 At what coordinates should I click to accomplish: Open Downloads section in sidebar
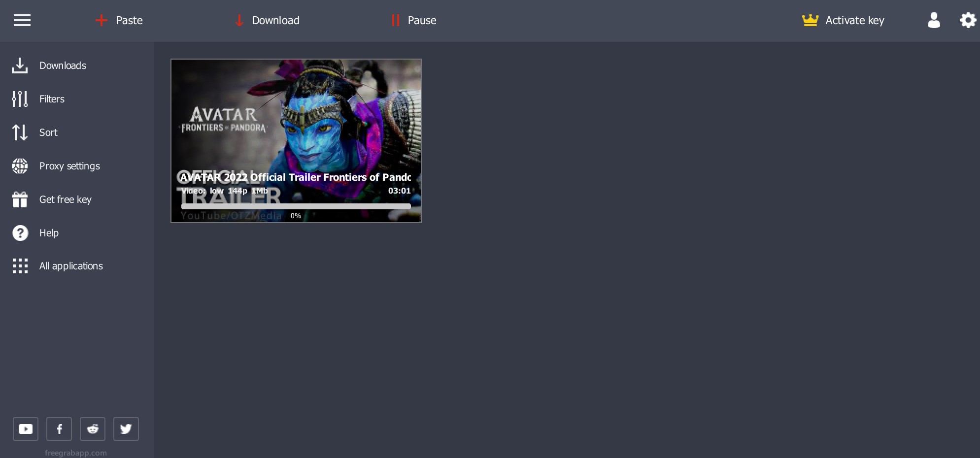[x=63, y=65]
